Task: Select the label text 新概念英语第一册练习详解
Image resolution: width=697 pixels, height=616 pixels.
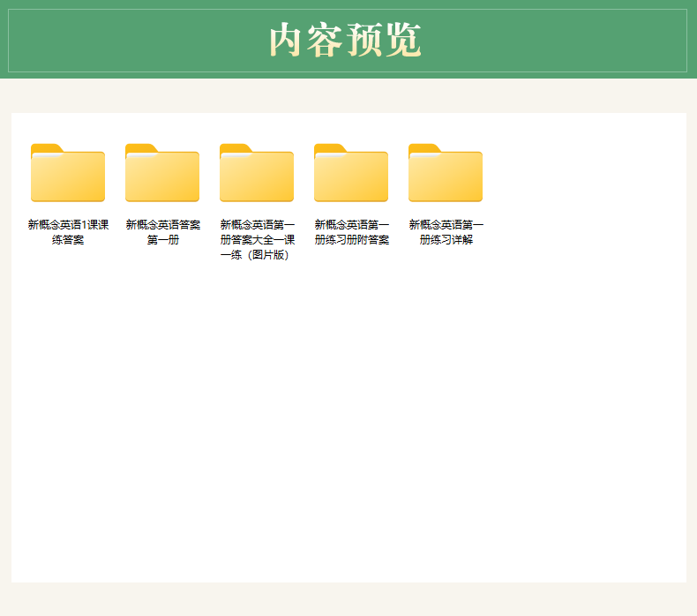Action: pos(446,232)
